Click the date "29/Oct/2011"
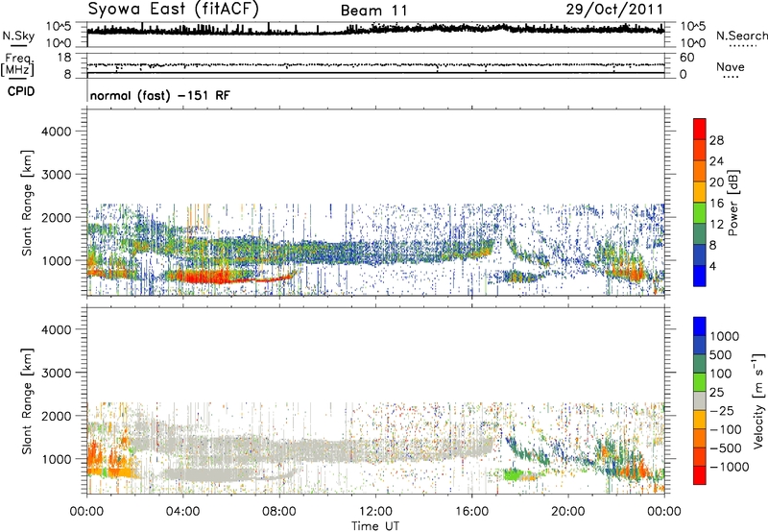 614,10
